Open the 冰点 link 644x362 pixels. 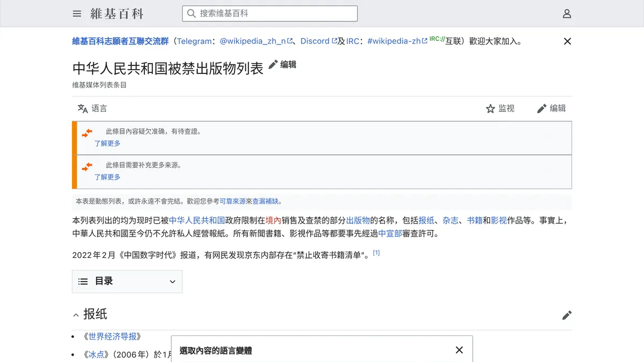tap(97, 354)
